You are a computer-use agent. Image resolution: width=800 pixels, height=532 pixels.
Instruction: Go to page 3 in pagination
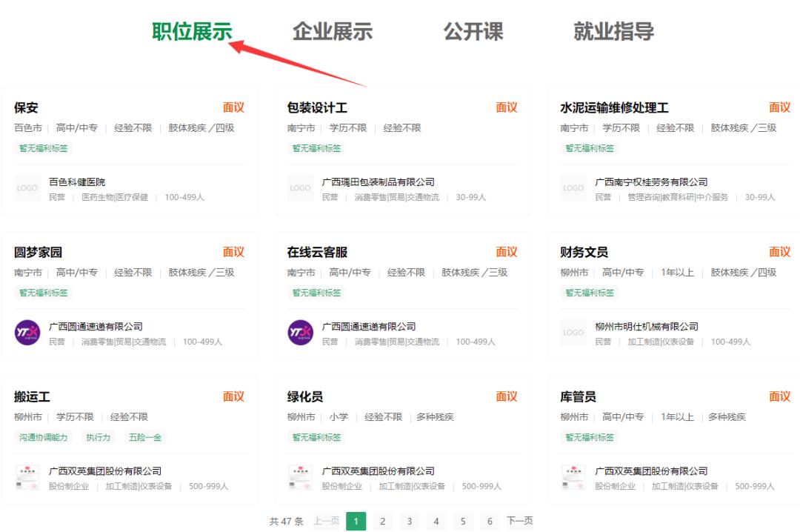(410, 521)
